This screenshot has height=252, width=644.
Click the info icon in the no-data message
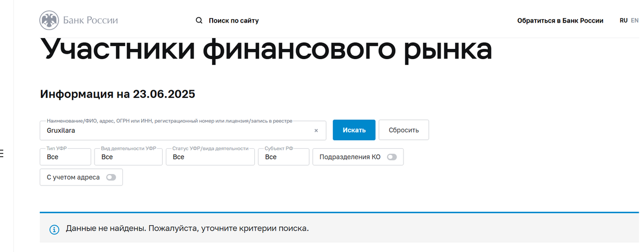tap(54, 229)
